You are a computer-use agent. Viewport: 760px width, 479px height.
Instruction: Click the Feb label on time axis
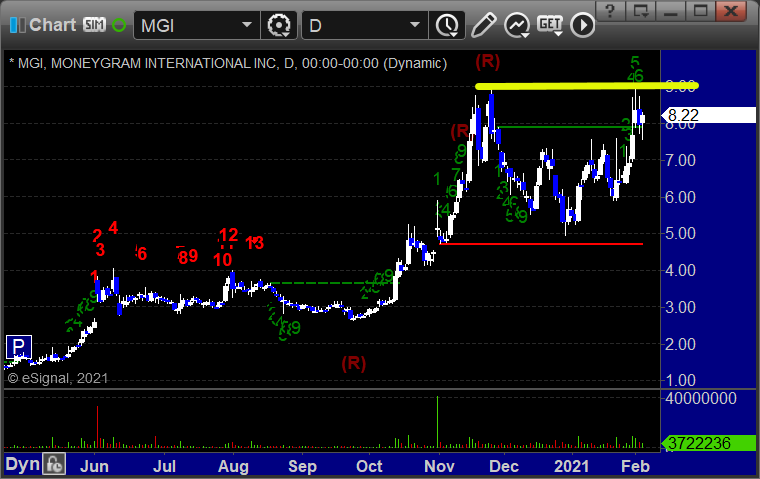click(x=635, y=466)
